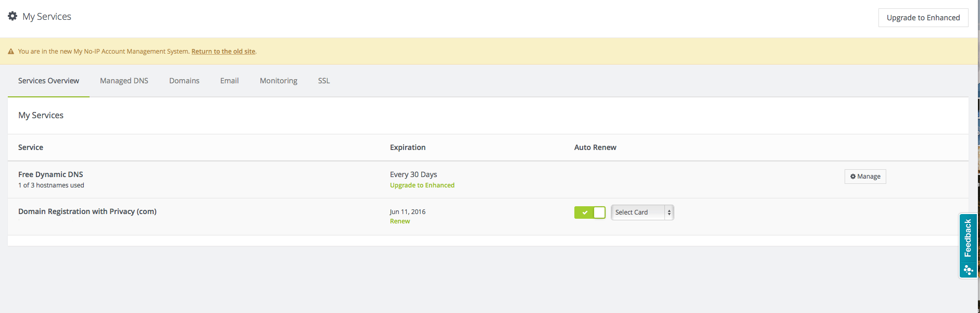
Task: Open the Select Card dropdown
Action: click(638, 212)
